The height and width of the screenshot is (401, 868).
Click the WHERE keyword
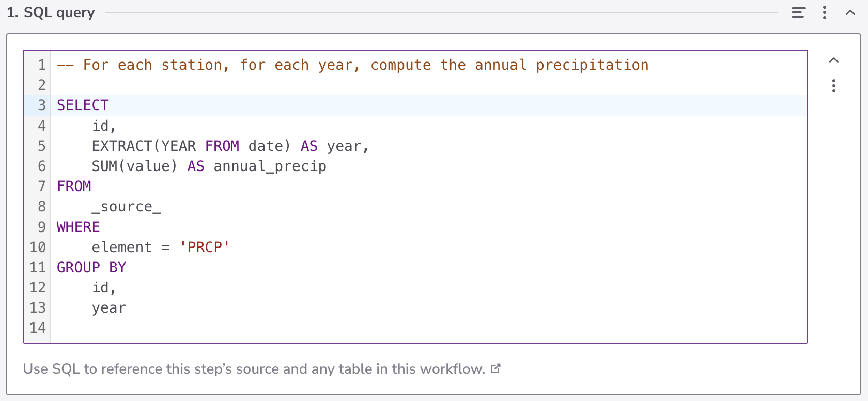78,227
